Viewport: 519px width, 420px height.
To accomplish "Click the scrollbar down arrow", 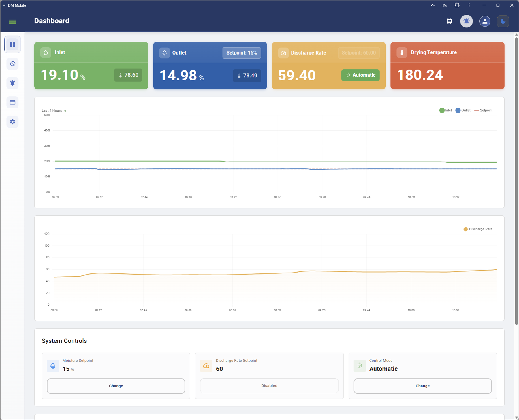I will pyautogui.click(x=516, y=417).
